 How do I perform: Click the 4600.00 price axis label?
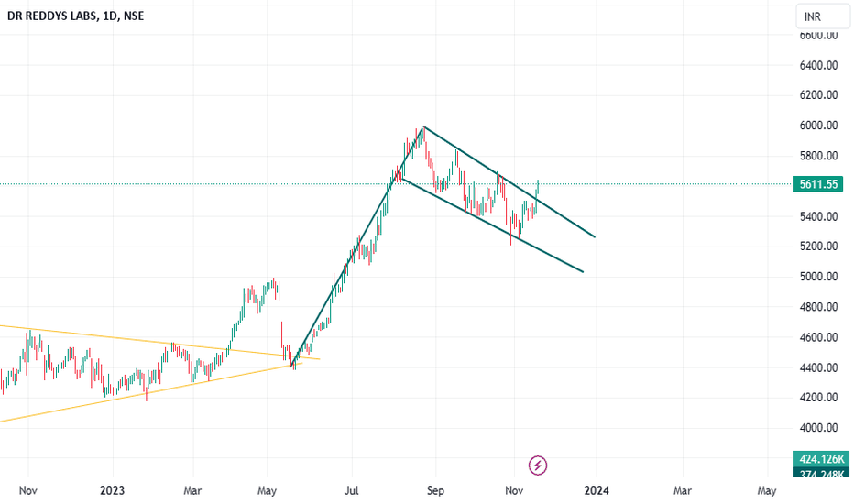point(818,337)
